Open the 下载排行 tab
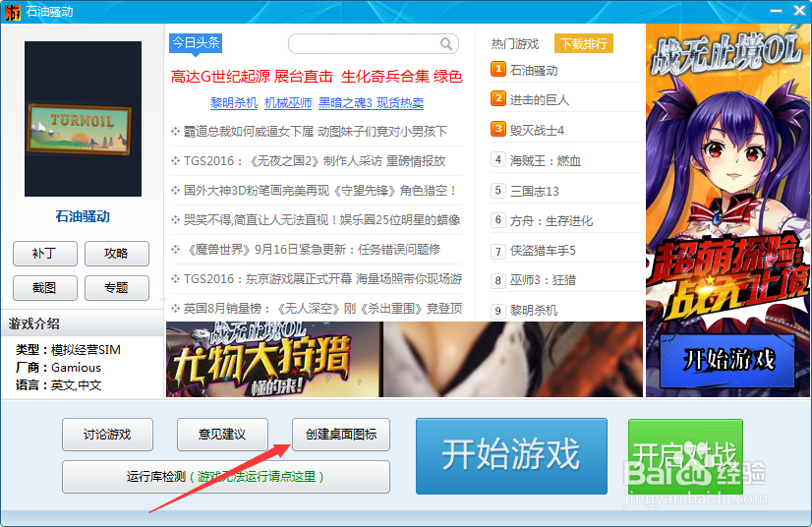The width and height of the screenshot is (812, 527). tap(584, 43)
